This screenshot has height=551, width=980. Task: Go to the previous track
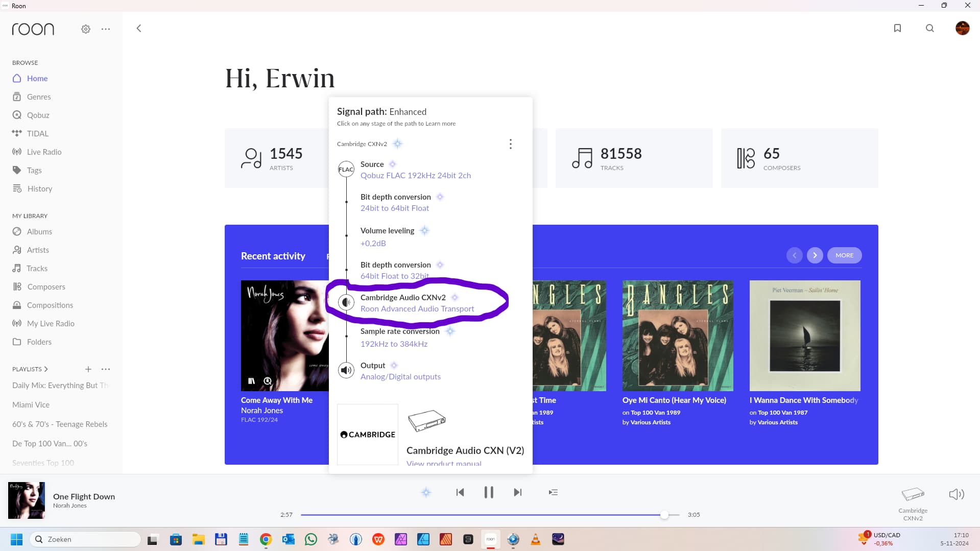(460, 492)
